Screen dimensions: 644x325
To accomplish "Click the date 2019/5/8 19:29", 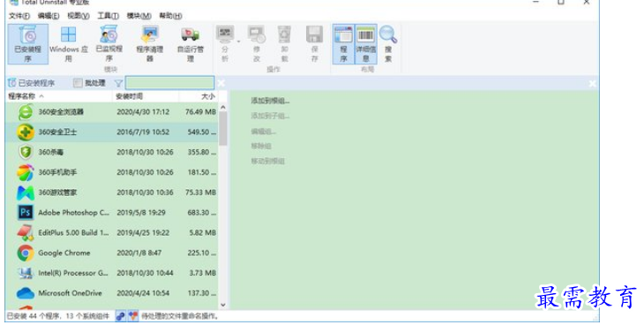I will point(141,213).
